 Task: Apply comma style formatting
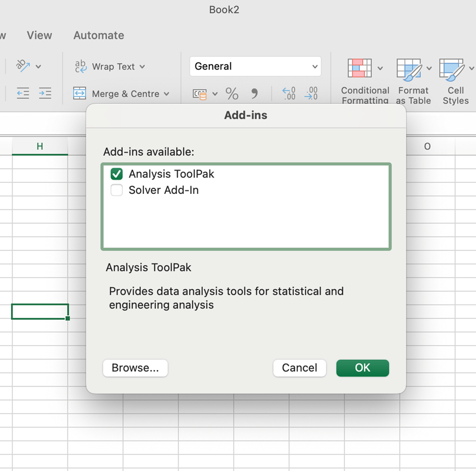point(255,94)
